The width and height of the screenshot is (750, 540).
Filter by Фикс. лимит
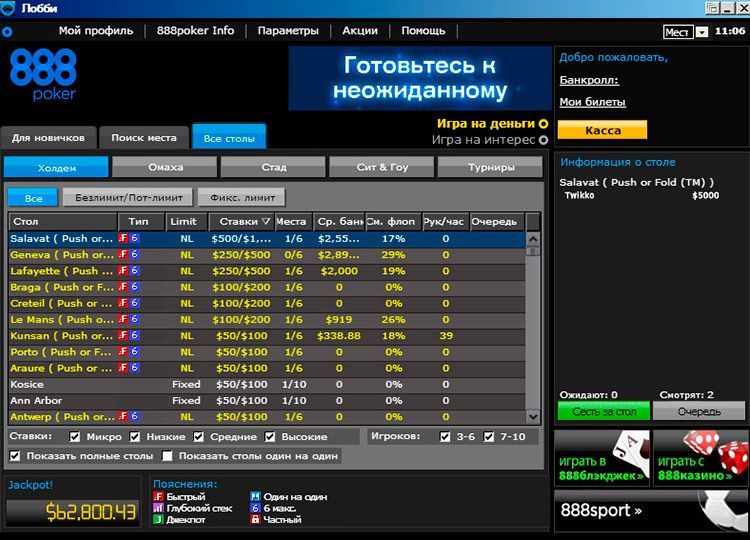[242, 197]
